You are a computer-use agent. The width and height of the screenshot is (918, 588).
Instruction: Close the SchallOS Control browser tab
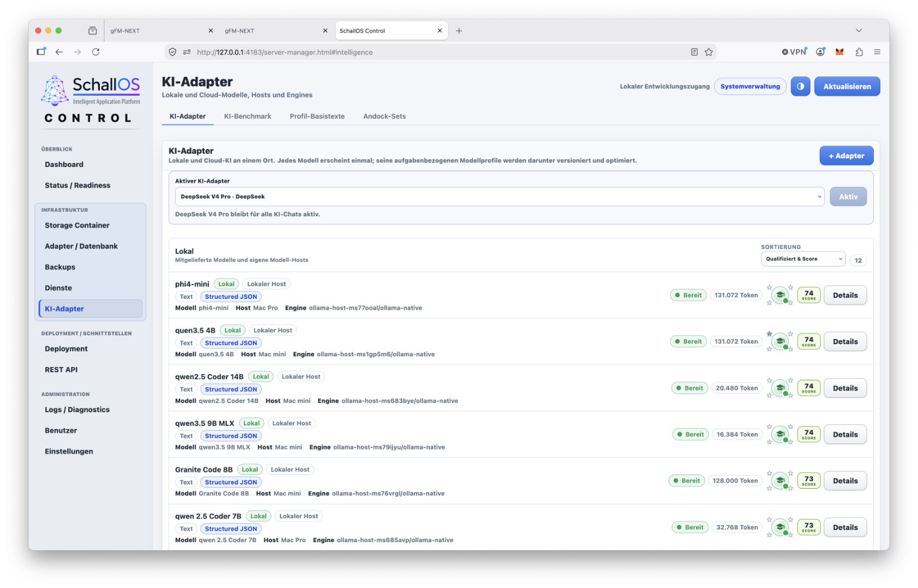[x=440, y=31]
